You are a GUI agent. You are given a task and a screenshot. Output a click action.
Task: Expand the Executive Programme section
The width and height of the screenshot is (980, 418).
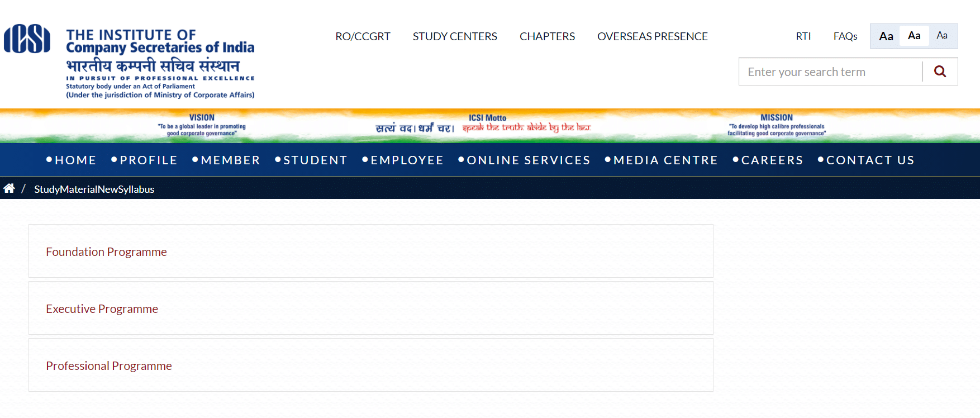(x=102, y=309)
